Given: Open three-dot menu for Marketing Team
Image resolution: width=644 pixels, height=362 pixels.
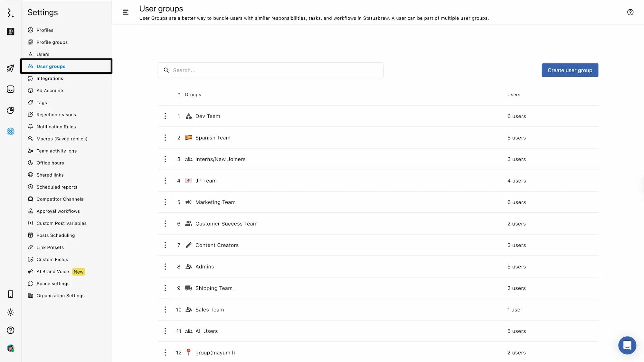Looking at the screenshot, I should (x=165, y=202).
